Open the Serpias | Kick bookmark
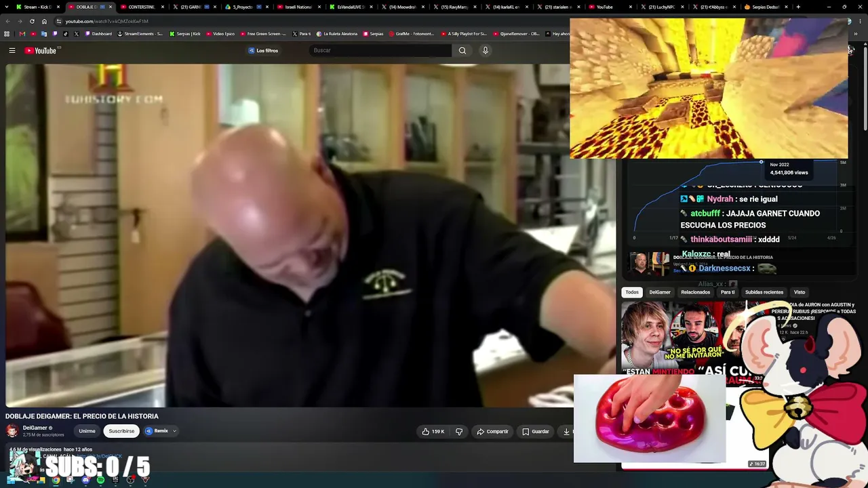The width and height of the screenshot is (868, 488). 185,34
